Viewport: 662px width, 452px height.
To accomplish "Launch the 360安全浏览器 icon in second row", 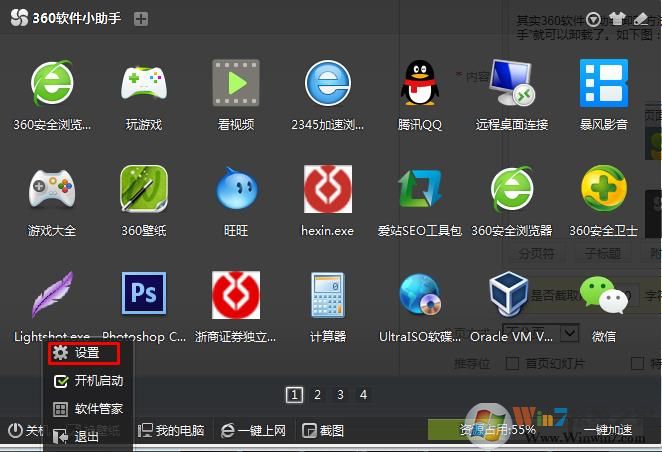I will [512, 189].
